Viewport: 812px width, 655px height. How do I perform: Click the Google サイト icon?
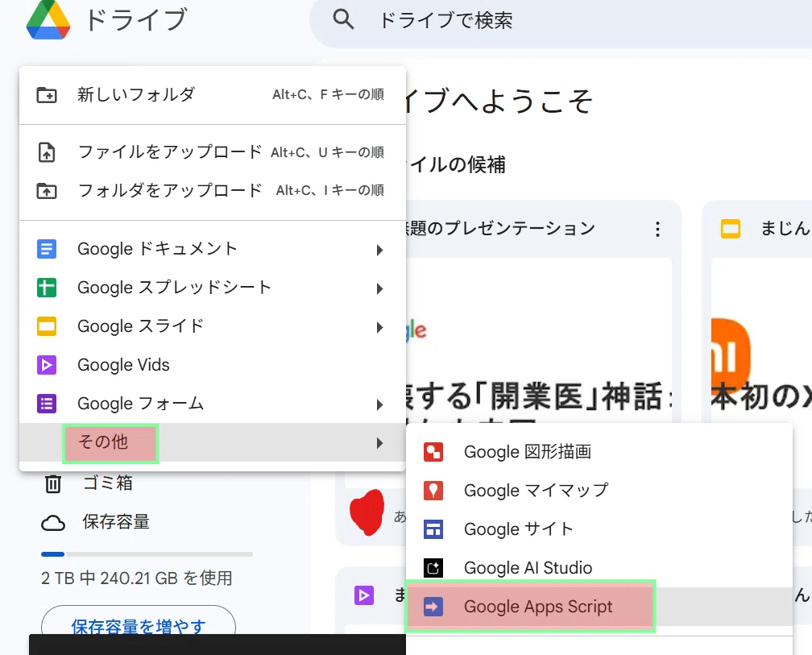click(x=433, y=529)
